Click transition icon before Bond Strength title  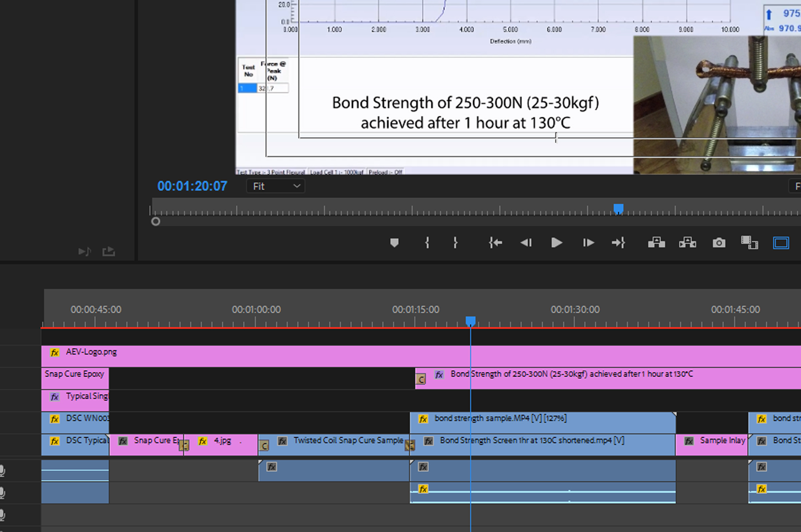click(421, 379)
